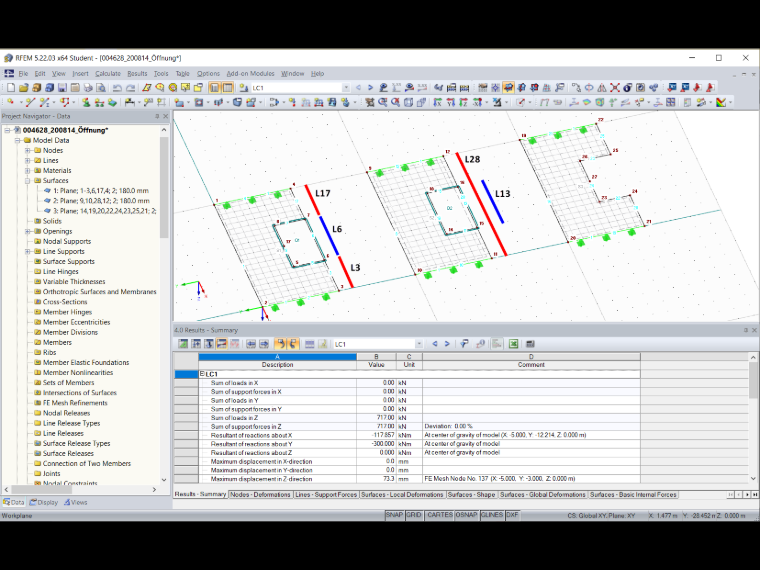The width and height of the screenshot is (760, 570).
Task: Show previous load case arrow in toolbar
Action: pos(358,88)
